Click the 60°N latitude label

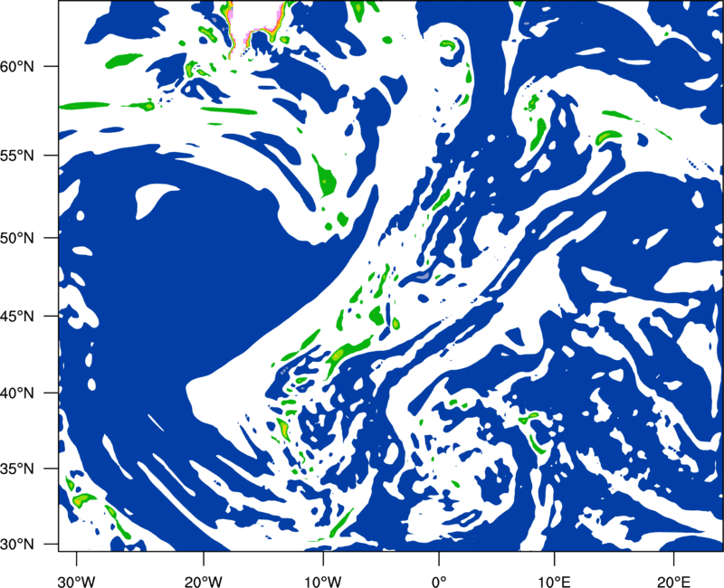coord(17,67)
